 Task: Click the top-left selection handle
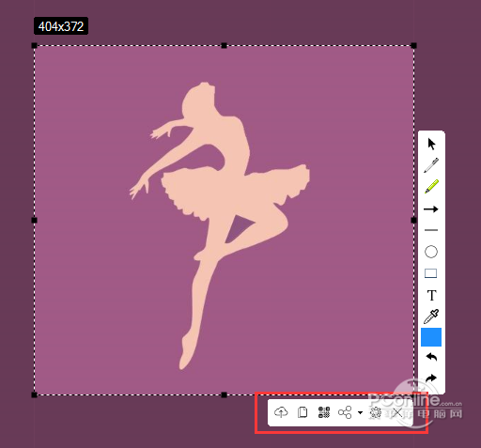[34, 46]
